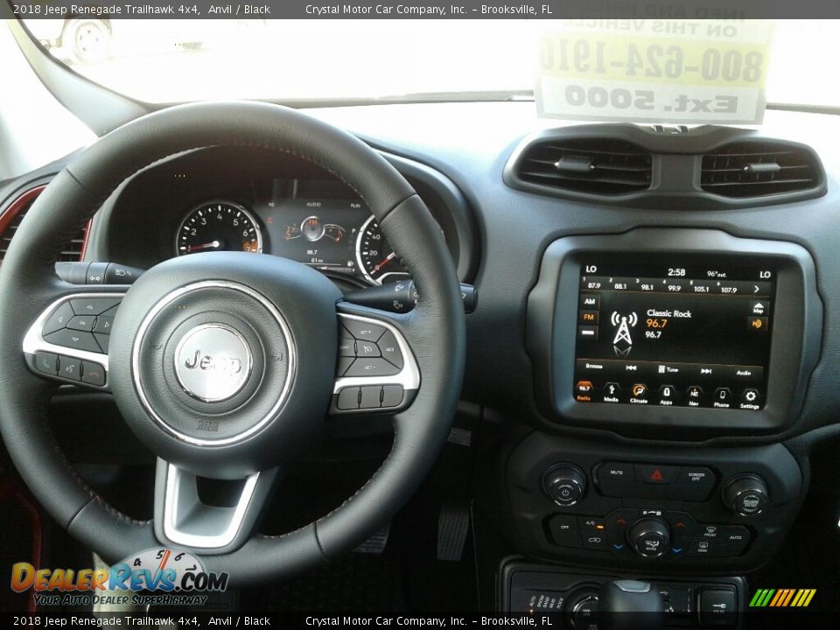Open the Settings gear icon
The width and height of the screenshot is (840, 630).
tap(750, 398)
